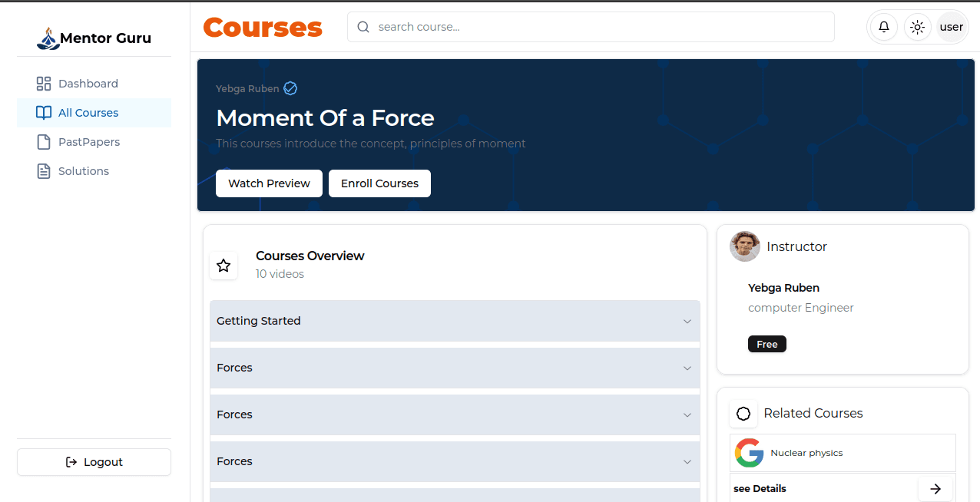Image resolution: width=980 pixels, height=502 pixels.
Task: Click the Mentor Guru brand name
Action: tap(105, 38)
